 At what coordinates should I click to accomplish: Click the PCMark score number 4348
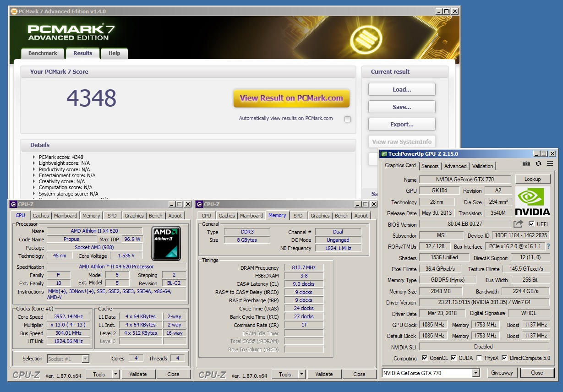pos(92,98)
